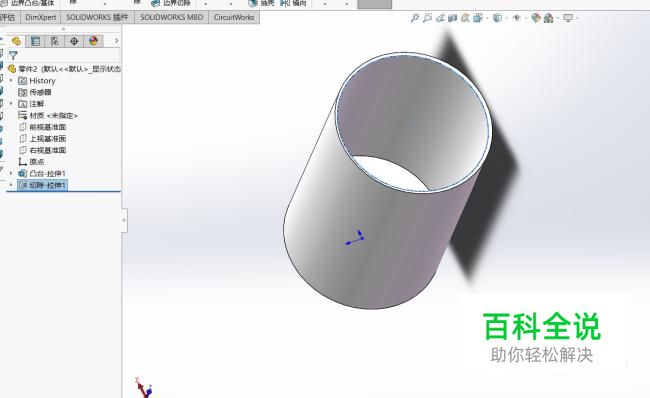Select the 凸台-拉伸1 boss extrude feature
This screenshot has height=398, width=650.
42,173
